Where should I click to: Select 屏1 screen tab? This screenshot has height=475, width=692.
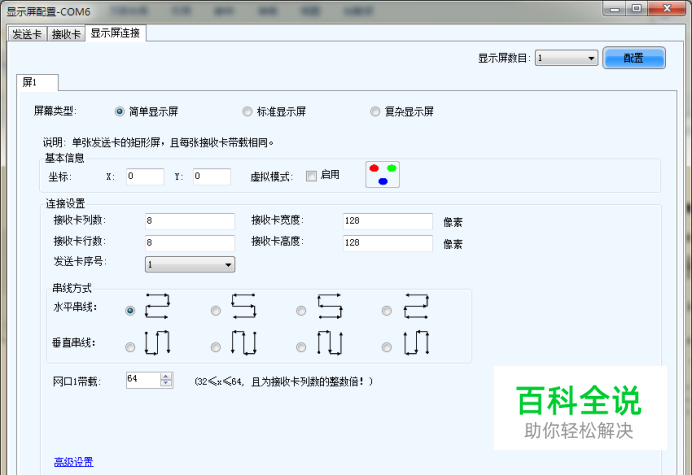click(x=37, y=83)
